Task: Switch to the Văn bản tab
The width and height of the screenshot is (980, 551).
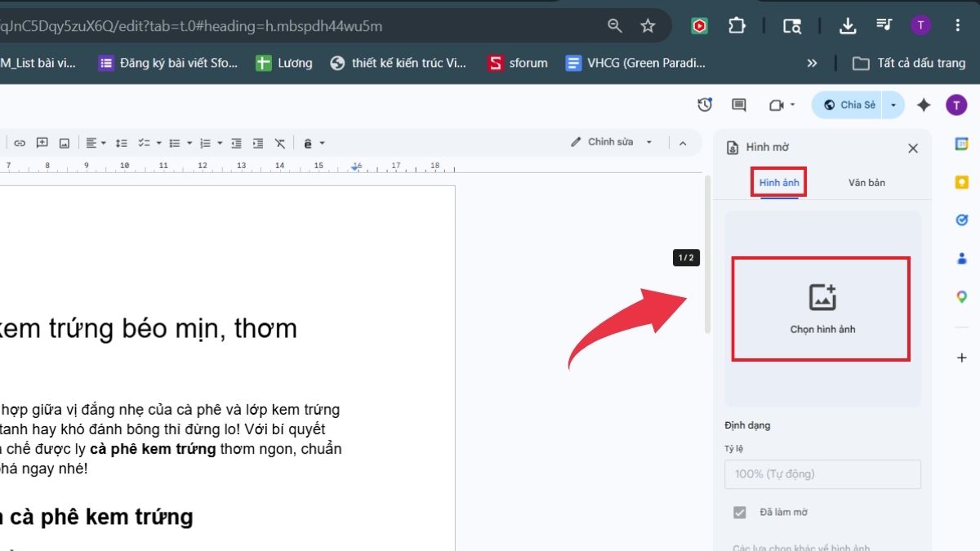Action: pos(866,183)
